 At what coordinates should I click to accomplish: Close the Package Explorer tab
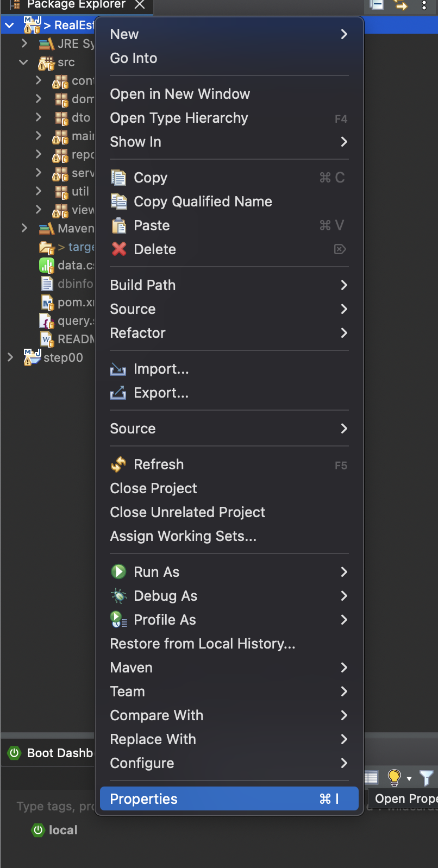click(x=140, y=4)
